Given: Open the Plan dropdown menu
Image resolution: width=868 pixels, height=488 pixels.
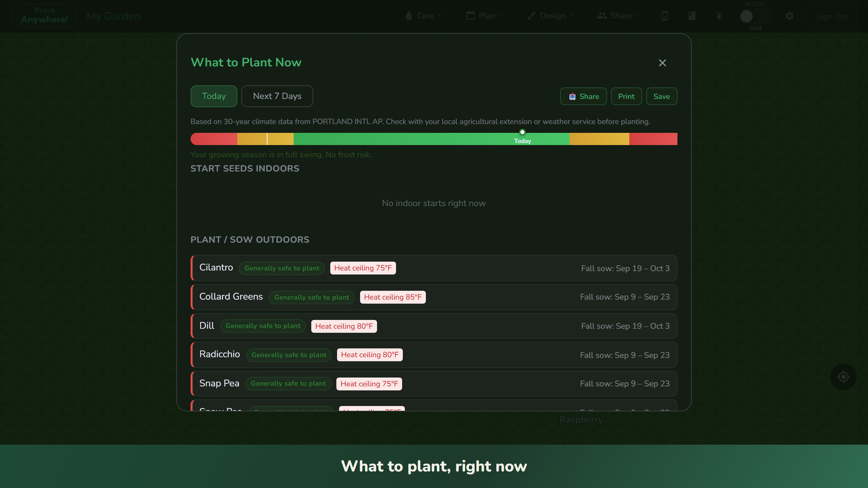Looking at the screenshot, I should pyautogui.click(x=485, y=16).
